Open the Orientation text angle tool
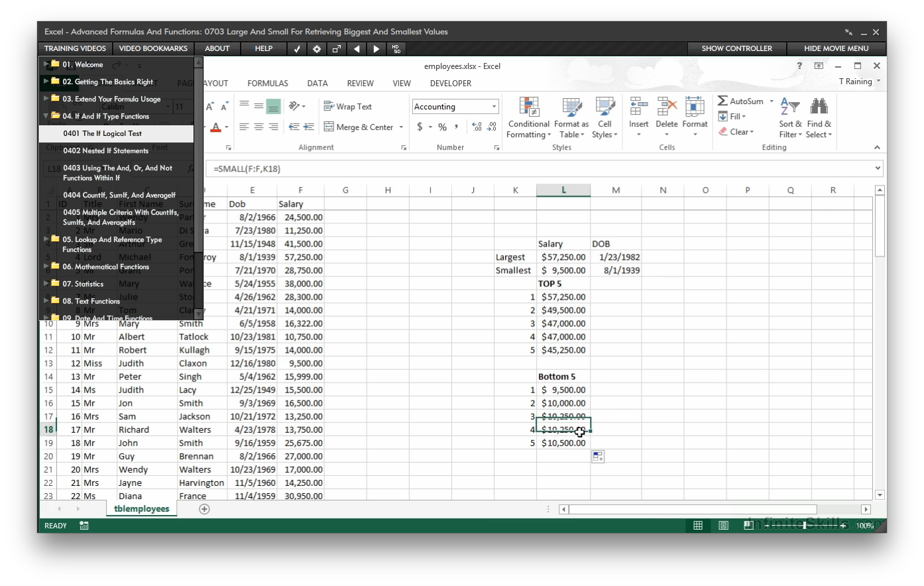The height and width of the screenshot is (586, 924). click(296, 106)
